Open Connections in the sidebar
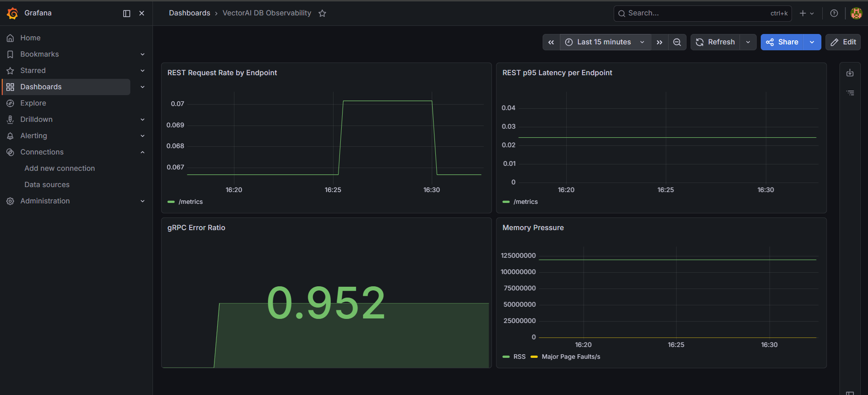The width and height of the screenshot is (868, 395). click(x=42, y=152)
